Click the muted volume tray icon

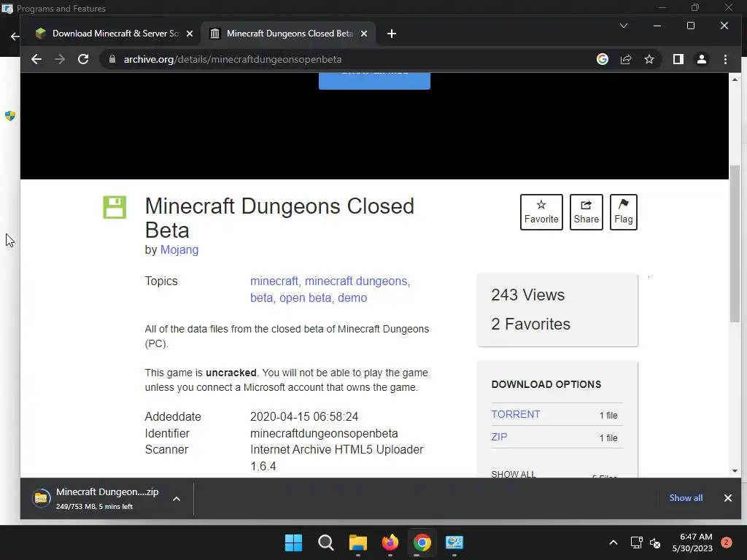655,542
